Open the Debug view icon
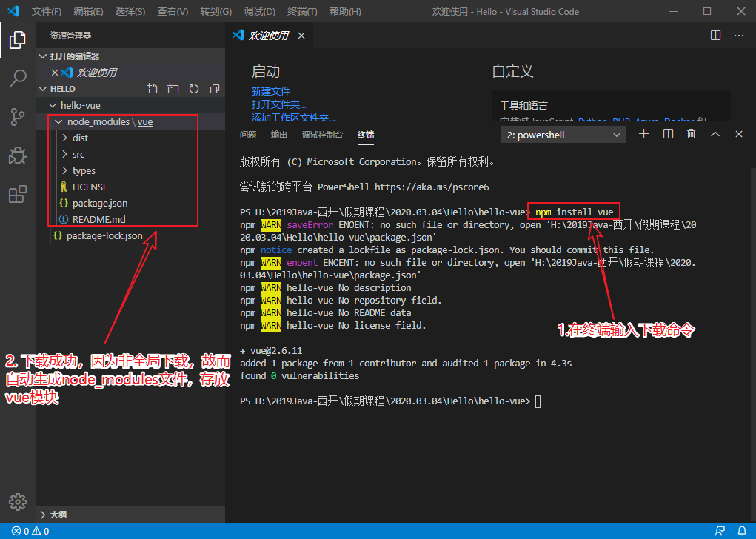Image resolution: width=756 pixels, height=539 pixels. 17,155
